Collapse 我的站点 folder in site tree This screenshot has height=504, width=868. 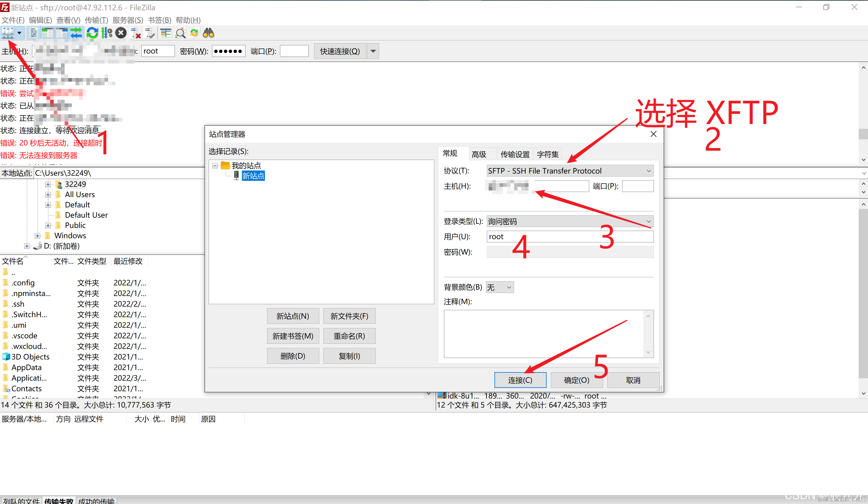click(215, 165)
